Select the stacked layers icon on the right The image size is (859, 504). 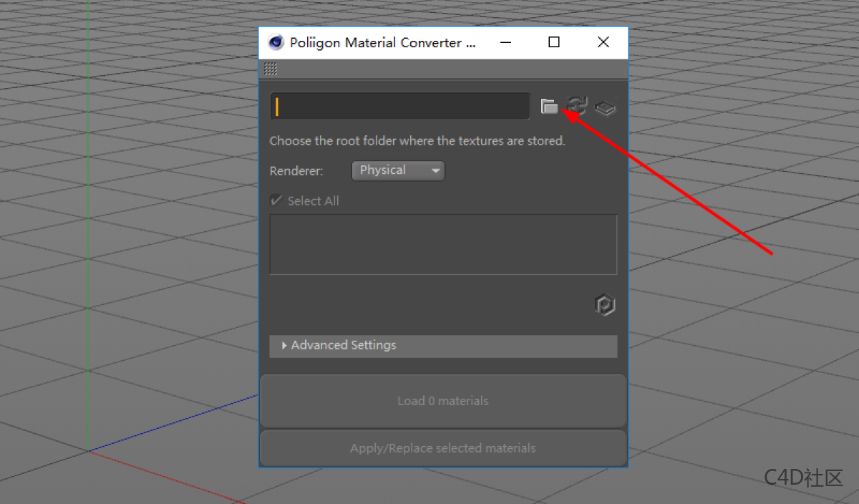pyautogui.click(x=604, y=107)
